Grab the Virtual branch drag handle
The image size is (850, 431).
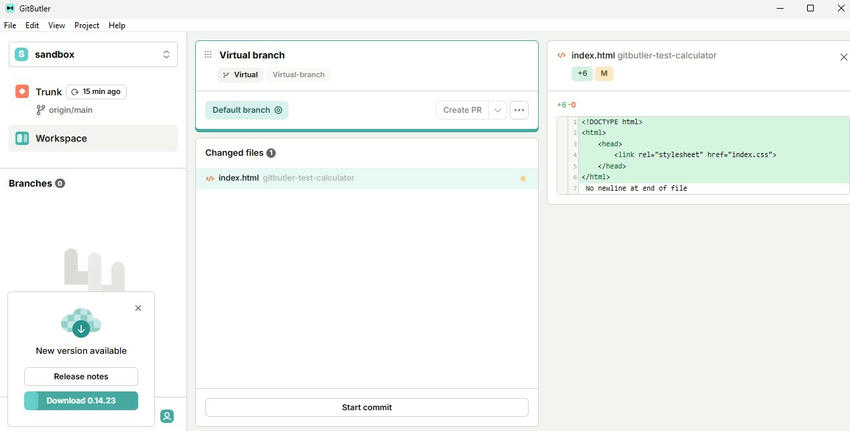pos(208,55)
